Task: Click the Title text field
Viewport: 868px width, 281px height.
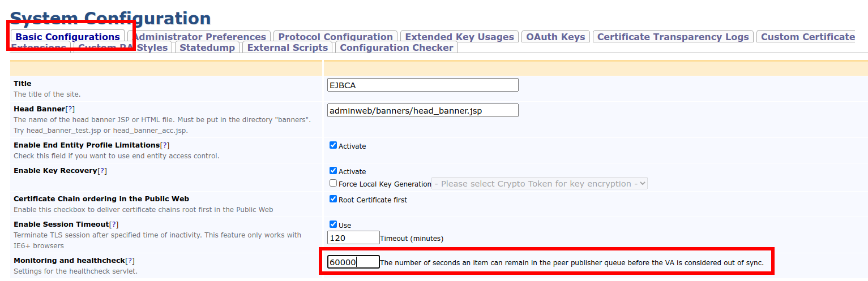Action: (422, 85)
